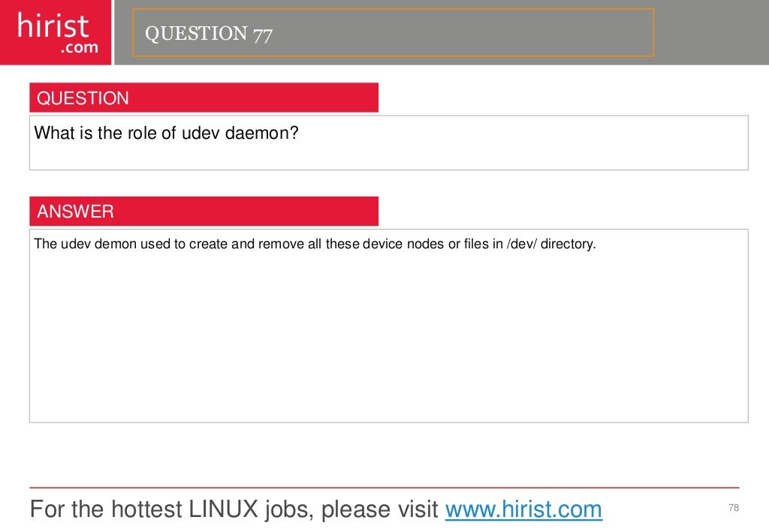Click the gray header bar beside the title box
This screenshot has width=769, height=532.
pyautogui.click(x=711, y=32)
